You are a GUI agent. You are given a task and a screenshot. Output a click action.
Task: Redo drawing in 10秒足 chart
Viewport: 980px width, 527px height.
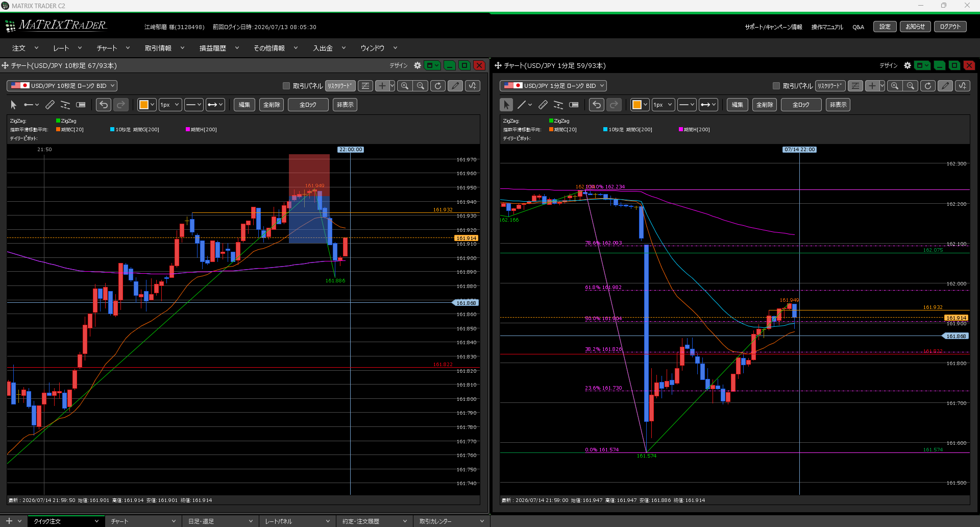[121, 105]
